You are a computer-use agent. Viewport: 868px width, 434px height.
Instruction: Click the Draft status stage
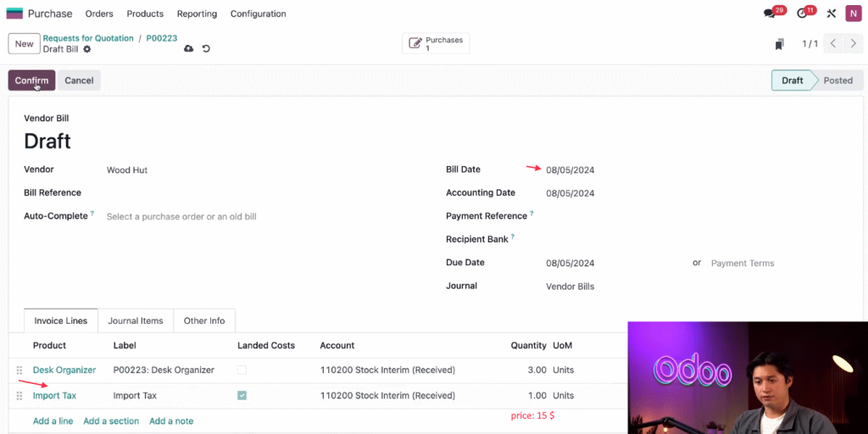coord(793,81)
